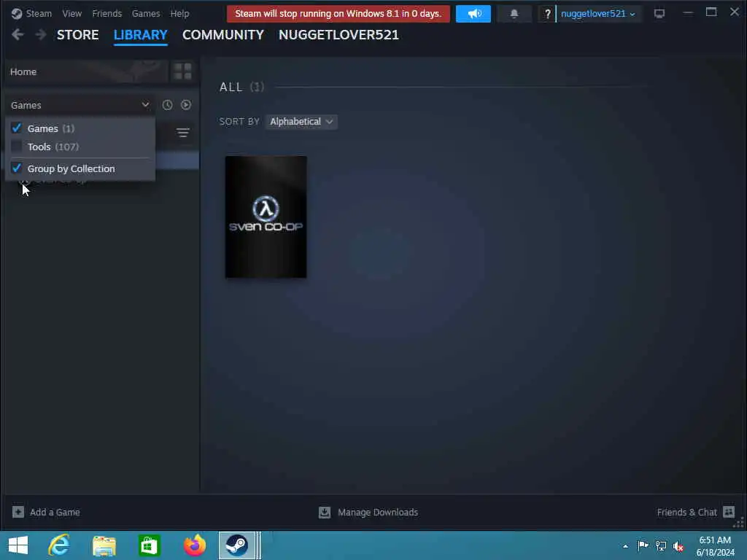Uncheck the Games filter checkbox
The image size is (747, 560).
[17, 128]
